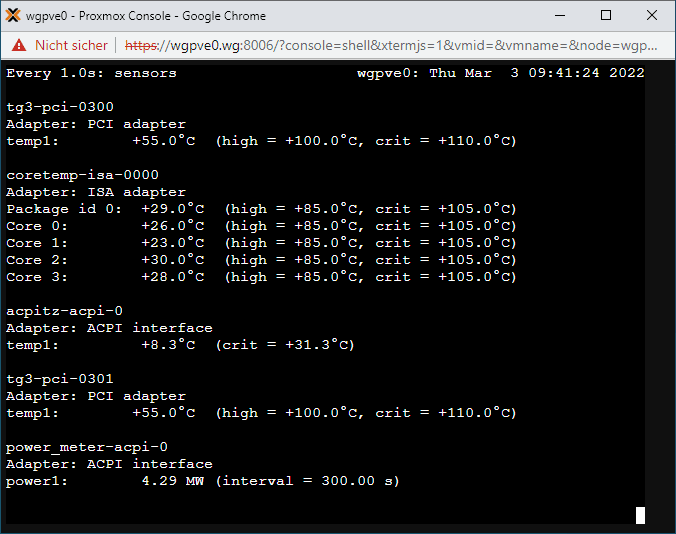Screen dimensions: 676x534
Task: Click the 'Nicht sicher' security label
Action: (x=71, y=45)
